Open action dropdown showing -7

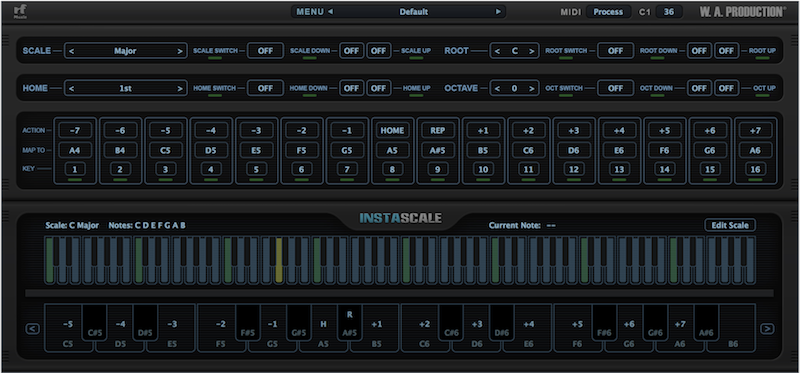[75, 131]
